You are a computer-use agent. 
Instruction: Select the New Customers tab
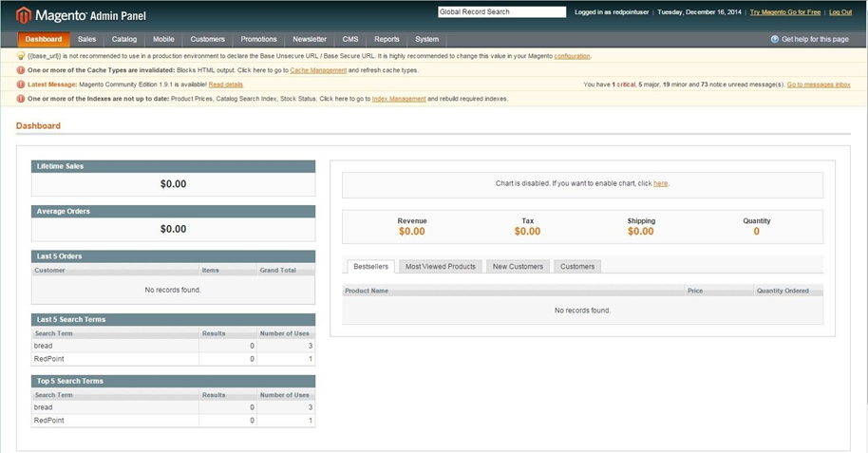pos(517,267)
